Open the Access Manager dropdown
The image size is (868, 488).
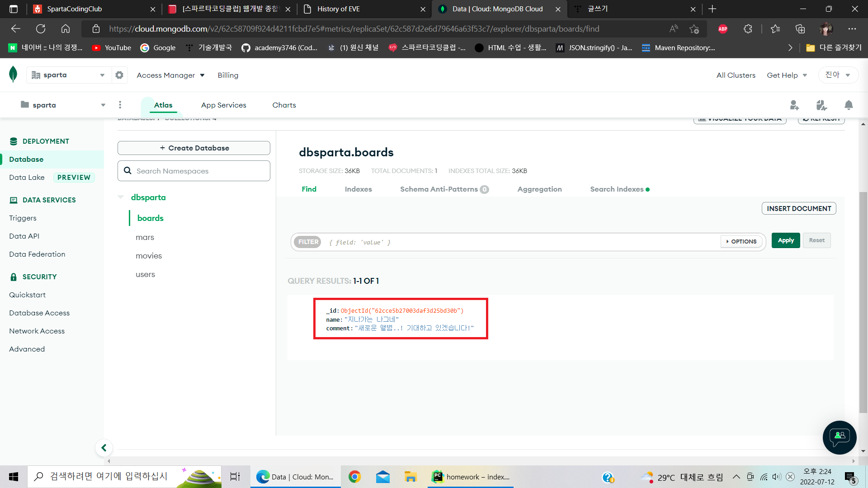pos(170,75)
